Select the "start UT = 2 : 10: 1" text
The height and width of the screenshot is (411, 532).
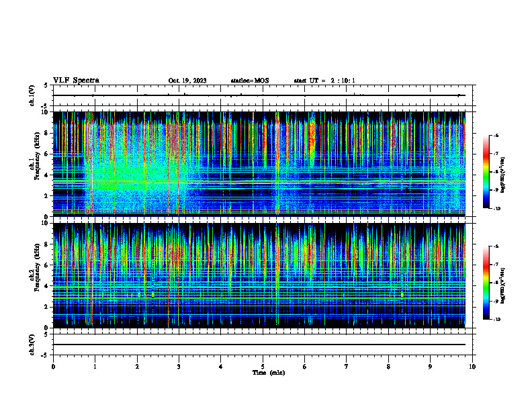click(324, 81)
